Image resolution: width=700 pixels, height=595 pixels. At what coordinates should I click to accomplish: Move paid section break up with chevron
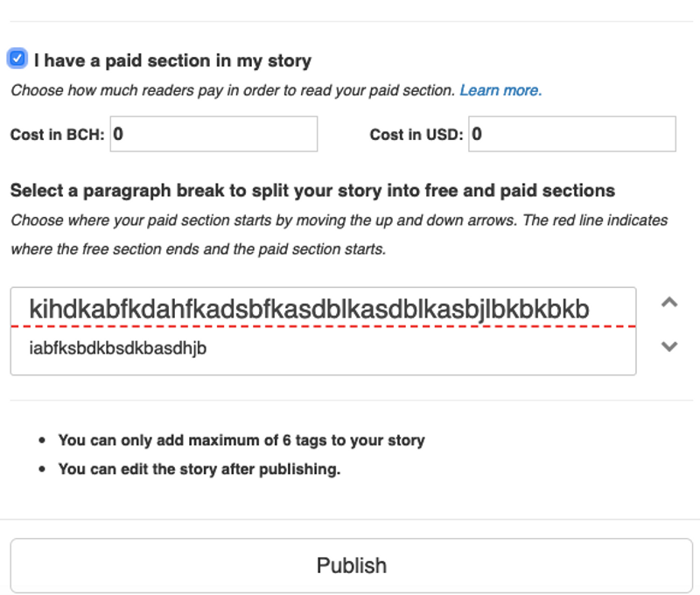[x=669, y=303]
